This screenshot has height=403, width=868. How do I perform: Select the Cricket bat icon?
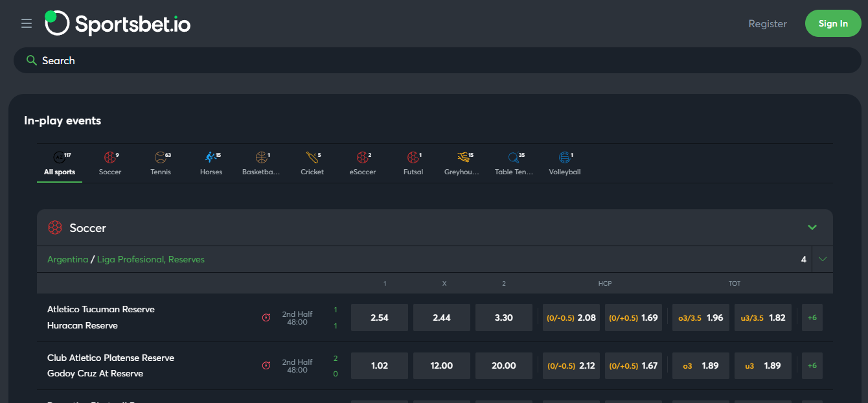coord(312,157)
